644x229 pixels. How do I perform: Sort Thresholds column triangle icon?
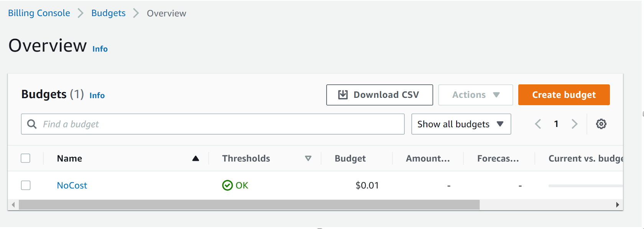coord(308,158)
